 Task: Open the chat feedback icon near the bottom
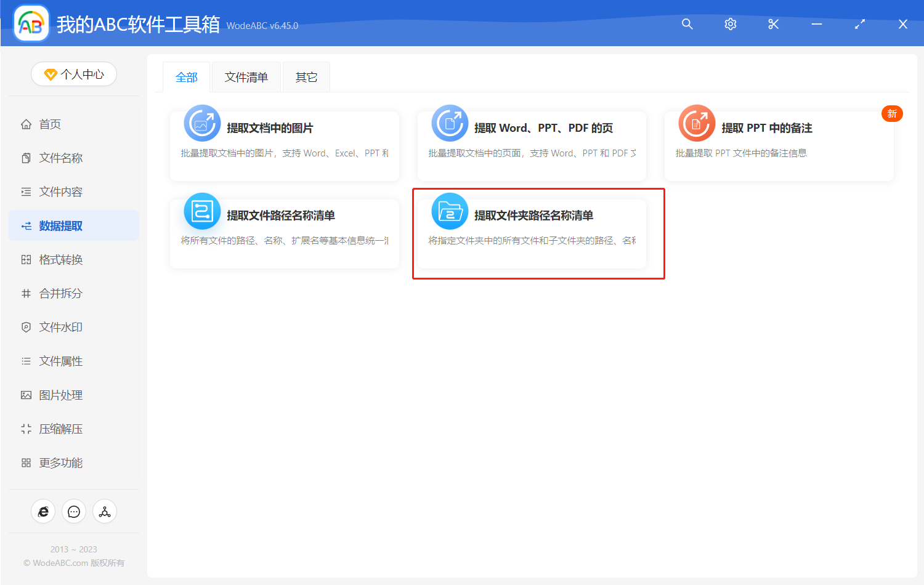[x=73, y=511]
